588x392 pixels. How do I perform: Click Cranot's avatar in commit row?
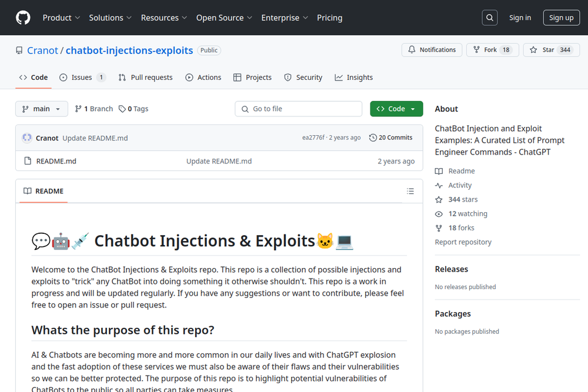coord(27,138)
